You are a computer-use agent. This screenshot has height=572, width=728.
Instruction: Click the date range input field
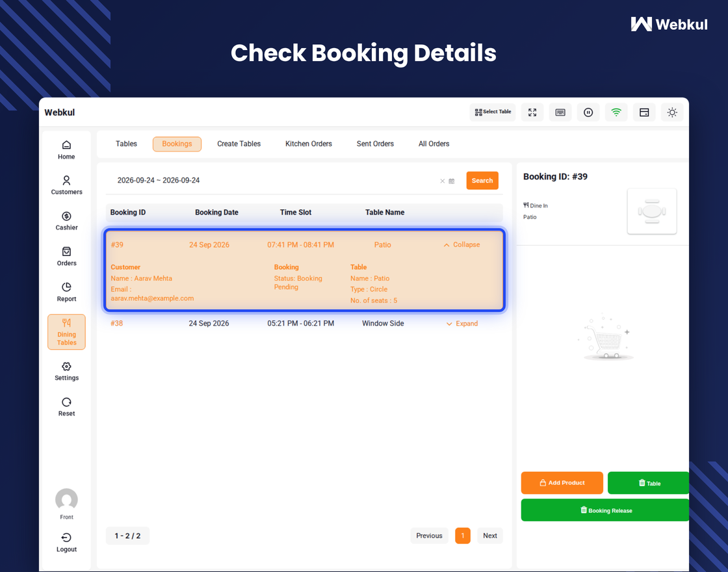coord(274,181)
